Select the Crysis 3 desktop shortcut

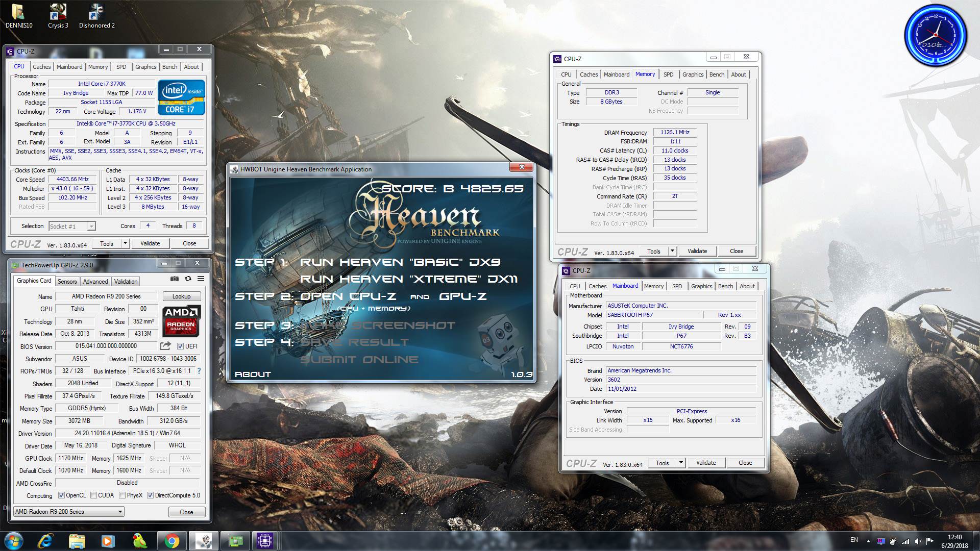[58, 15]
